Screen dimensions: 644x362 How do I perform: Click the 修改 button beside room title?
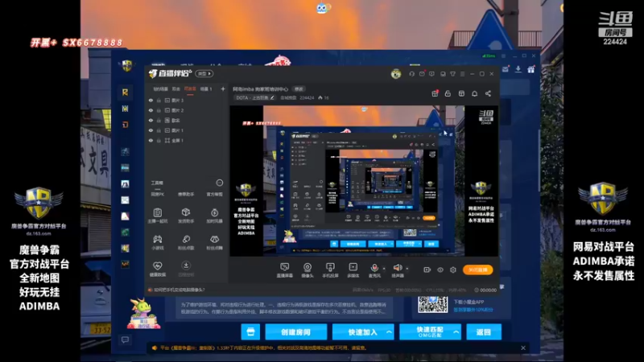tap(299, 89)
